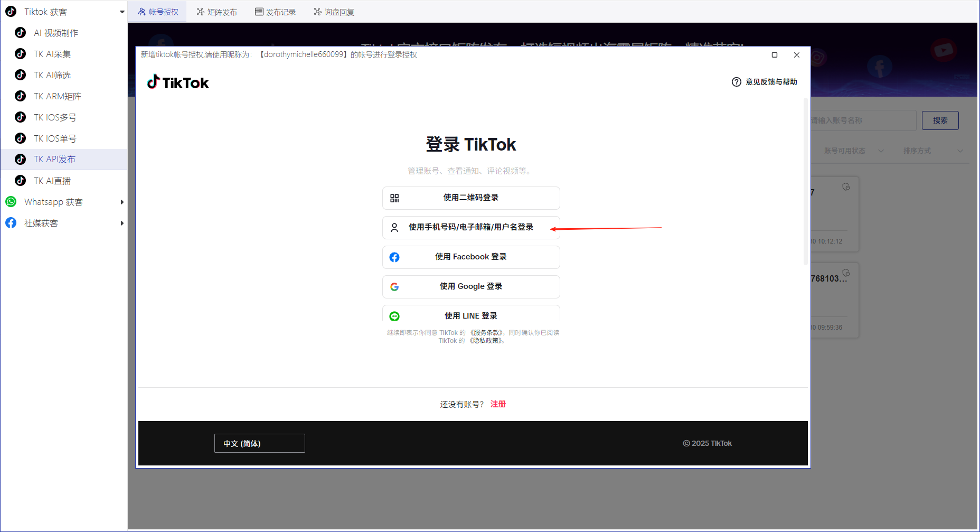Image resolution: width=980 pixels, height=532 pixels.
Task: Open 社媒获客 via the Facebook icon
Action: [11, 222]
